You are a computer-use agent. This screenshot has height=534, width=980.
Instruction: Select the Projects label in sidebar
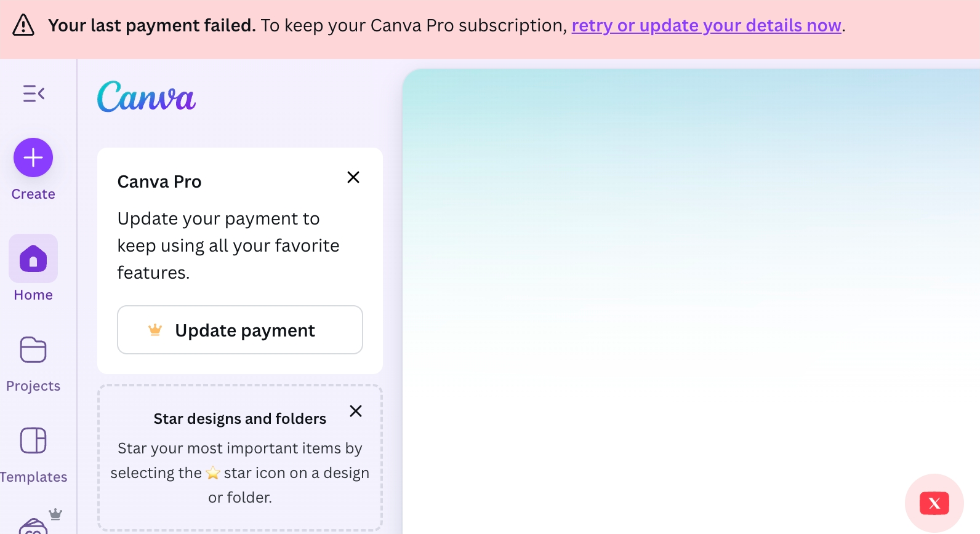33,386
